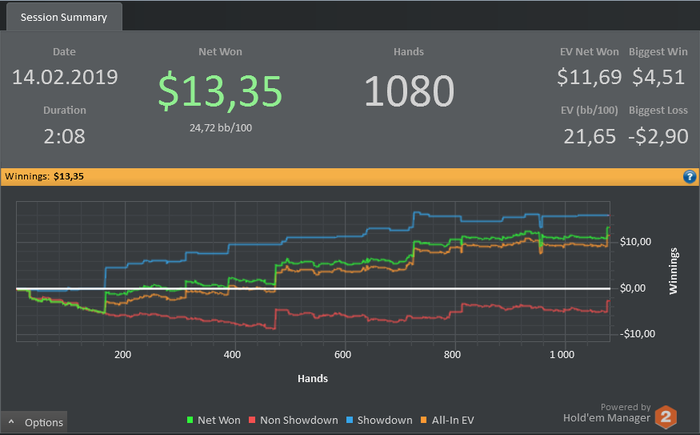Click the Biggest Loss value -$2,90
Image resolution: width=700 pixels, height=435 pixels.
coord(658,137)
